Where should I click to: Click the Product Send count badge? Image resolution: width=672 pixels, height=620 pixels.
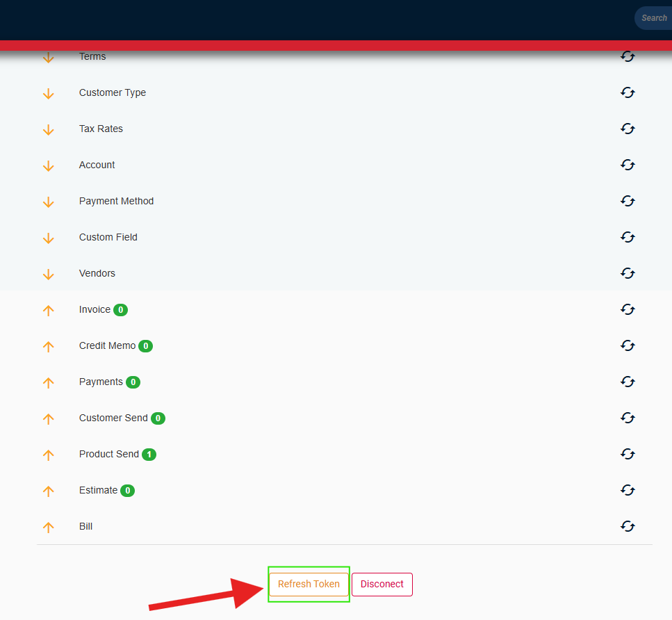pos(149,454)
